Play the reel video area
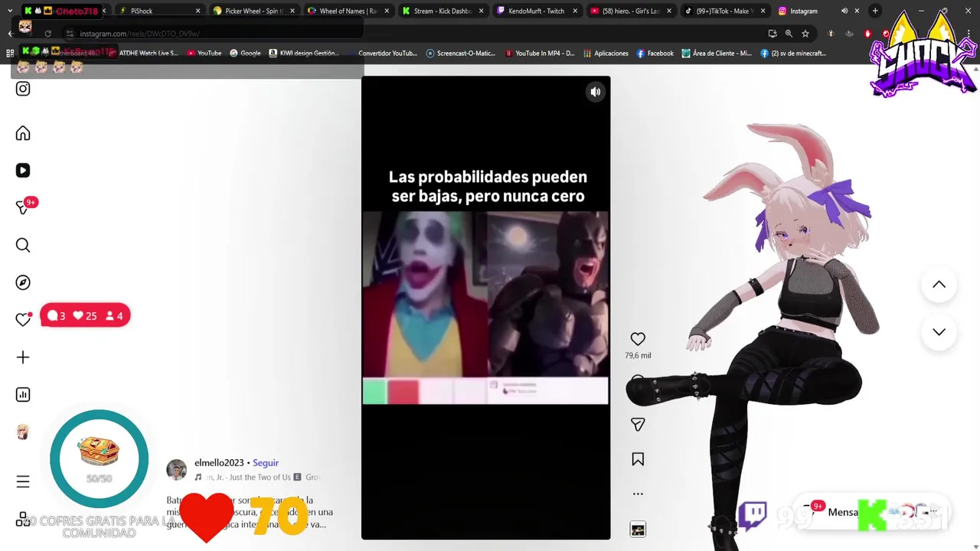The image size is (980, 551). pos(485,308)
